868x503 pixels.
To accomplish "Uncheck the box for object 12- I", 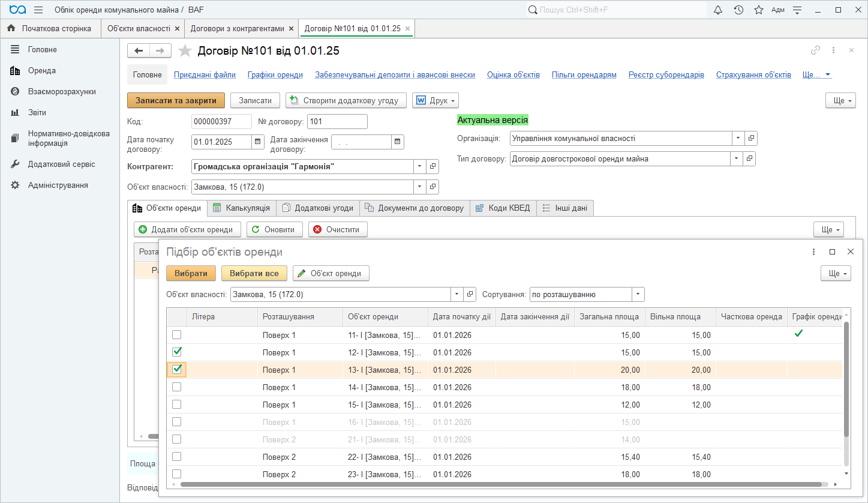I will [177, 352].
